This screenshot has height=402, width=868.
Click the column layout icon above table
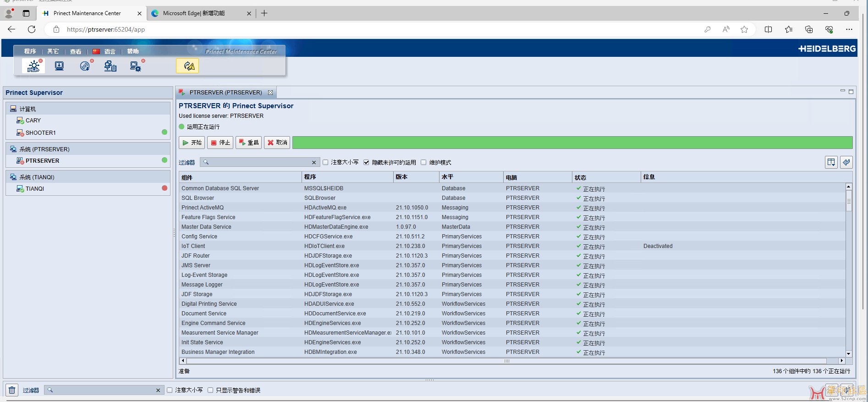click(x=831, y=162)
